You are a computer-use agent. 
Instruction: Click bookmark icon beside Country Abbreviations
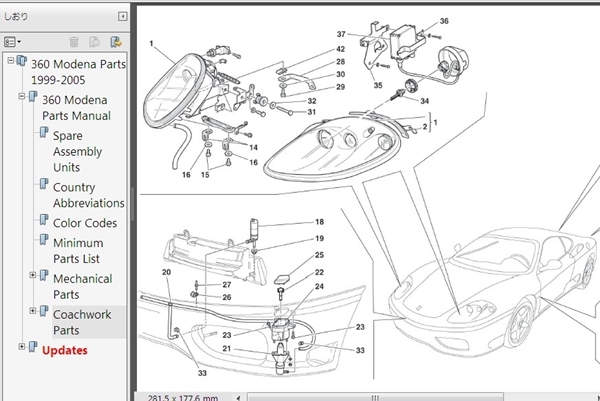click(x=44, y=184)
